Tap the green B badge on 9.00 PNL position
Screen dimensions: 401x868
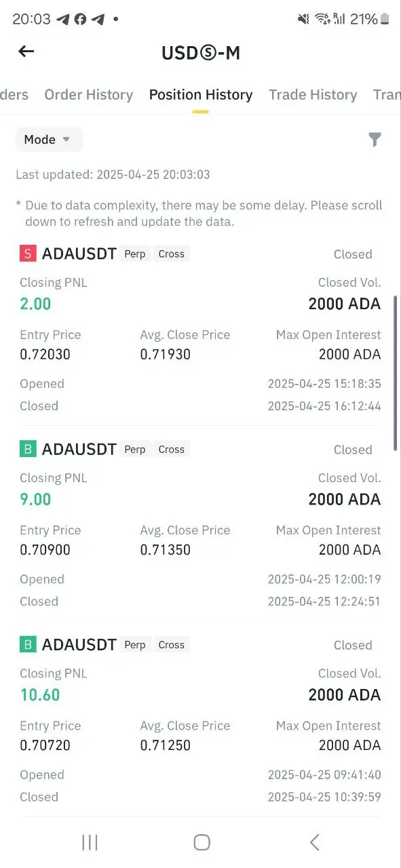(x=27, y=449)
